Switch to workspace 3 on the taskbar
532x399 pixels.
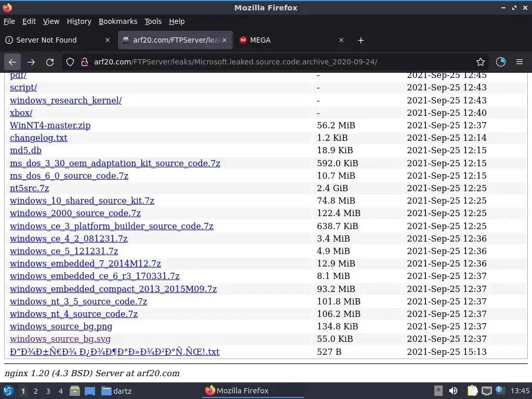(x=48, y=391)
